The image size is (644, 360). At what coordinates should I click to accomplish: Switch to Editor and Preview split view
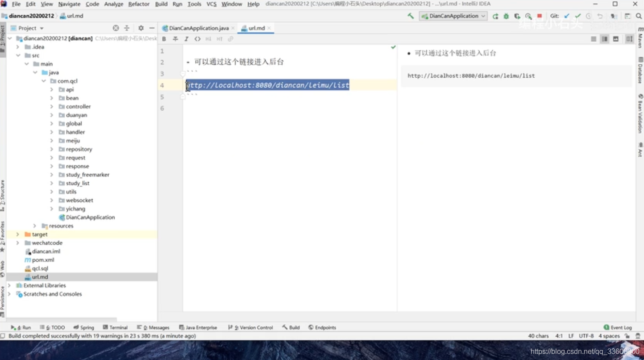click(605, 39)
